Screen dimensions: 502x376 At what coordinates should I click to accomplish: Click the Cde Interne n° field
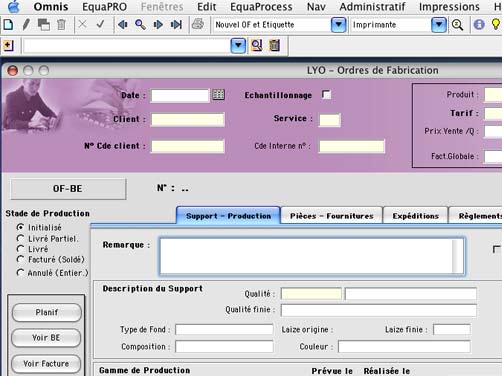click(352, 146)
